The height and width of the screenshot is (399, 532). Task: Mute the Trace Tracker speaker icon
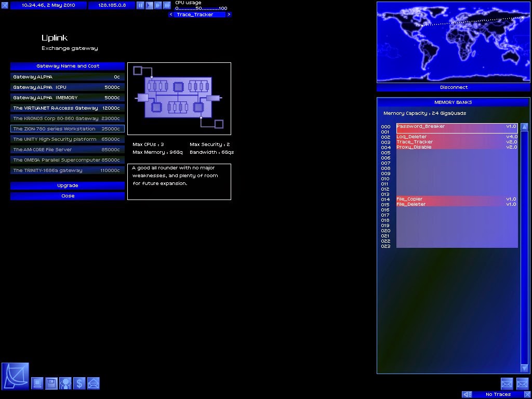pyautogui.click(x=467, y=394)
